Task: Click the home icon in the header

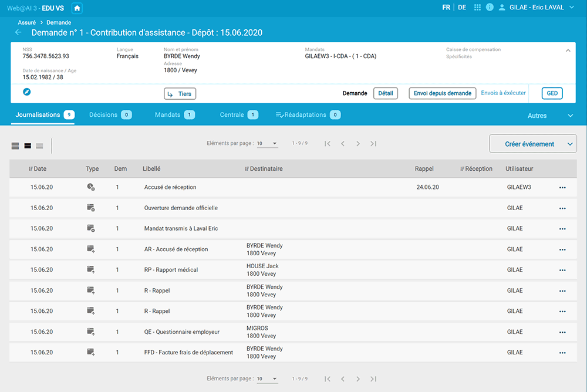Action: pyautogui.click(x=77, y=8)
